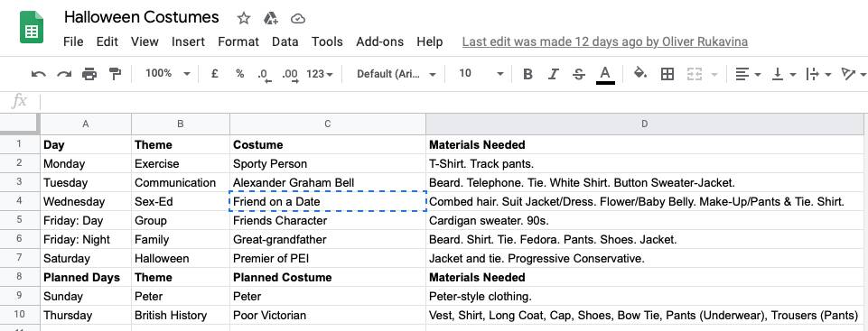The height and width of the screenshot is (331, 868).
Task: Select the 'Peter-style clothing.' cell
Action: tap(644, 296)
